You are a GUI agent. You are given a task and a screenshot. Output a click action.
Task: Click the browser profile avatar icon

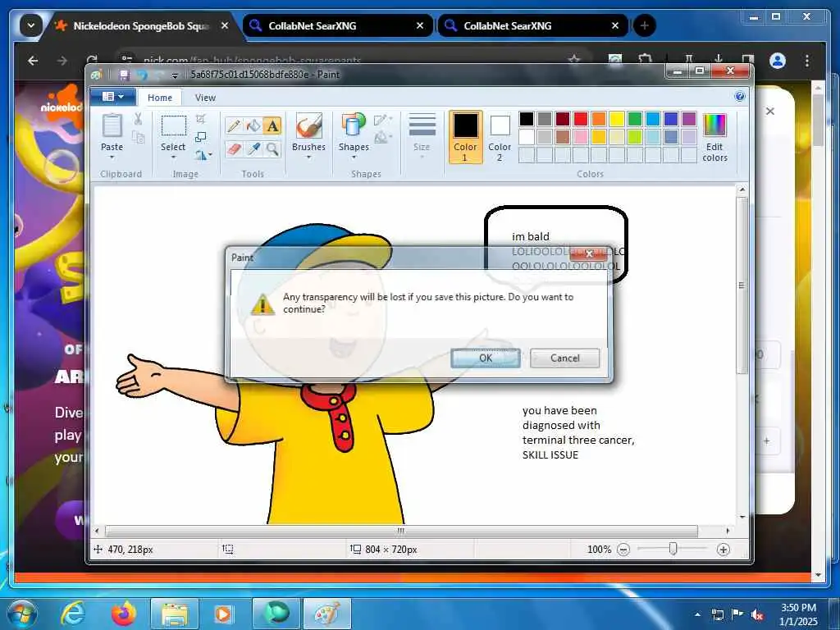(x=778, y=61)
